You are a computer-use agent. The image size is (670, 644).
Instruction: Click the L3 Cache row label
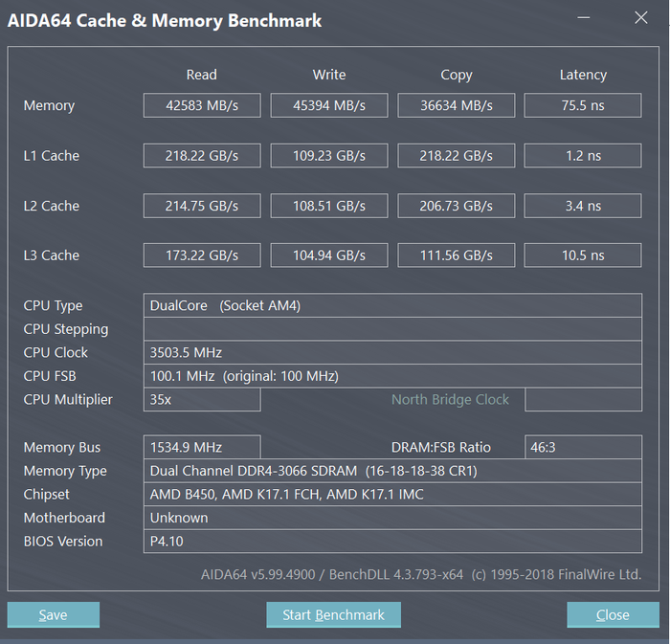pos(52,255)
